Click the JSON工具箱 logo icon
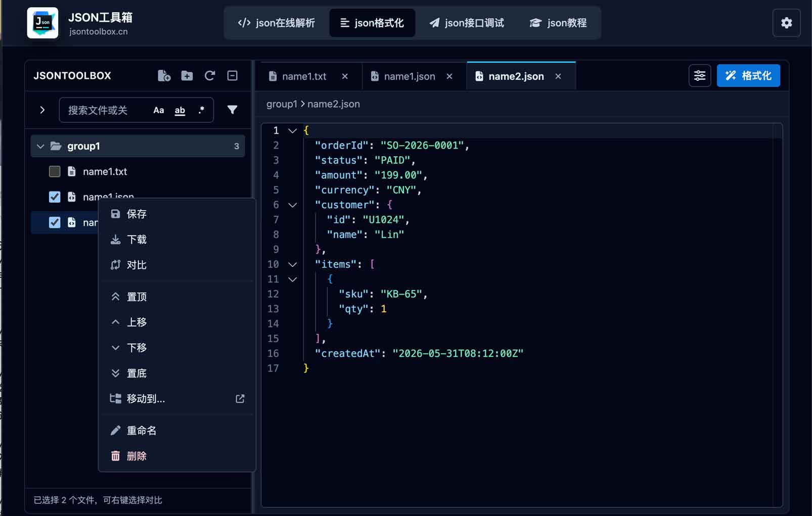This screenshot has width=812, height=516. pyautogui.click(x=42, y=23)
